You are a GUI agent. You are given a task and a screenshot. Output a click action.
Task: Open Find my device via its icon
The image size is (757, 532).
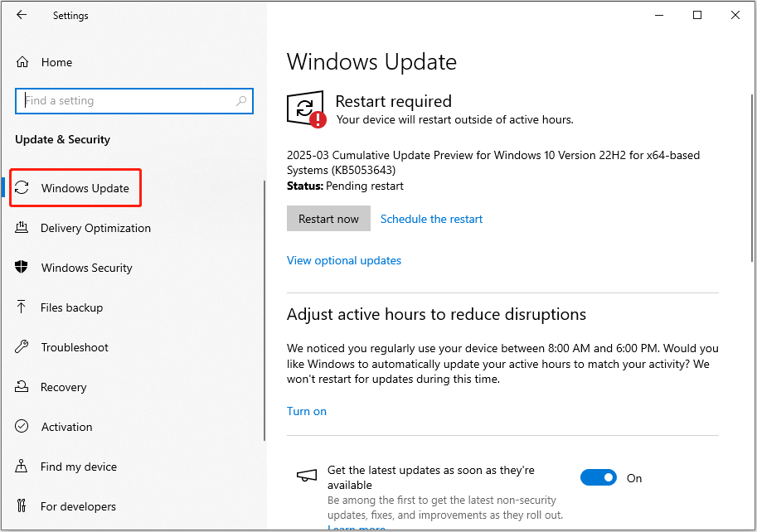21,467
